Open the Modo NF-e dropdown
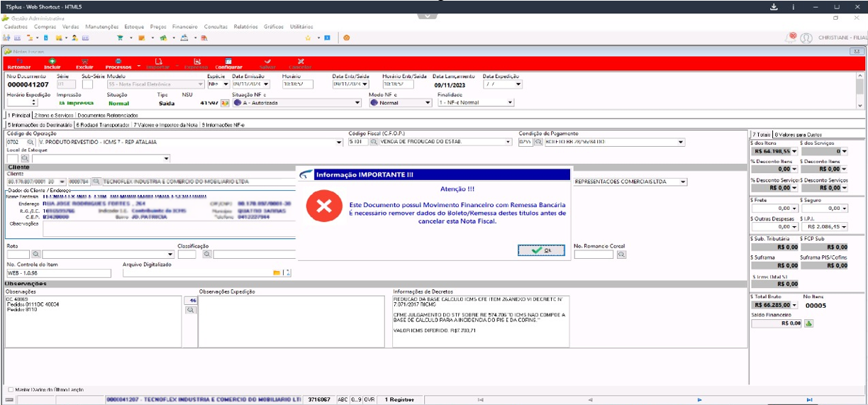868x405 pixels. coord(428,103)
